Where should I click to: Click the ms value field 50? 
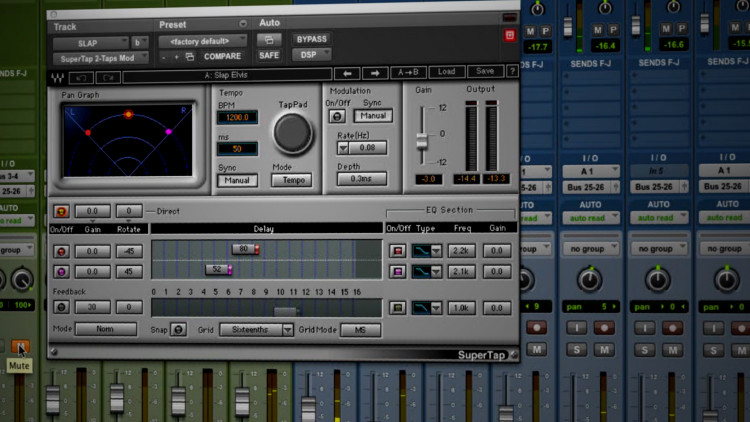point(237,149)
